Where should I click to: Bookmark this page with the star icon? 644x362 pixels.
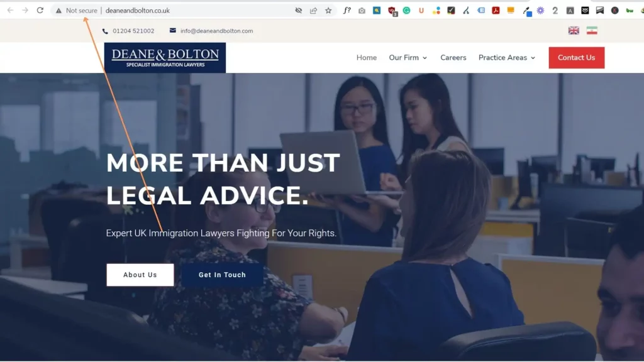[328, 11]
